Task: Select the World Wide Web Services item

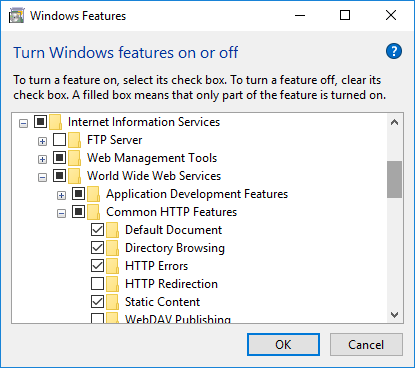Action: pos(154,176)
